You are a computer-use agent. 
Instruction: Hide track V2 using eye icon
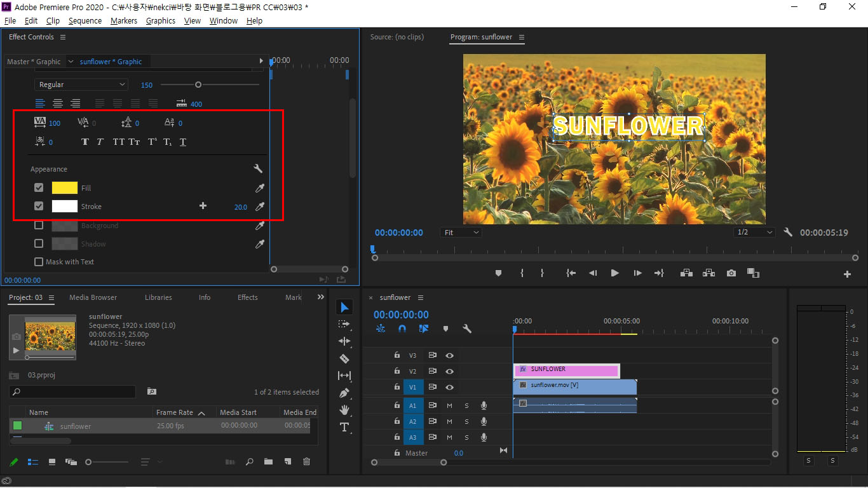coord(449,371)
